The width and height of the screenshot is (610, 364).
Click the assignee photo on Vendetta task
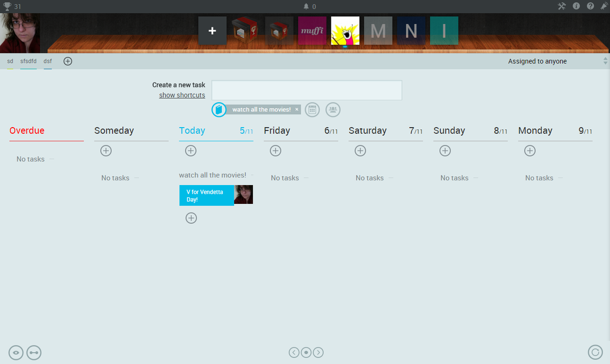(x=243, y=195)
